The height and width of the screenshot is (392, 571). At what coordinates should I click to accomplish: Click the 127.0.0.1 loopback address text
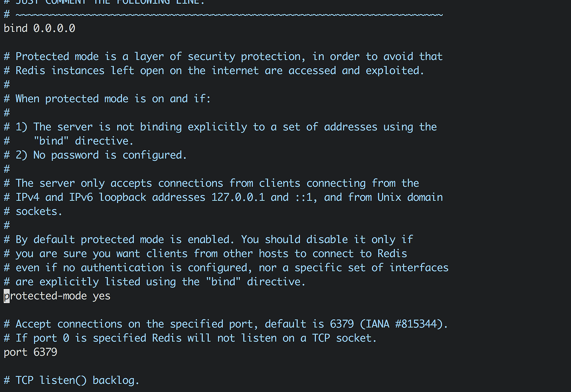click(238, 197)
